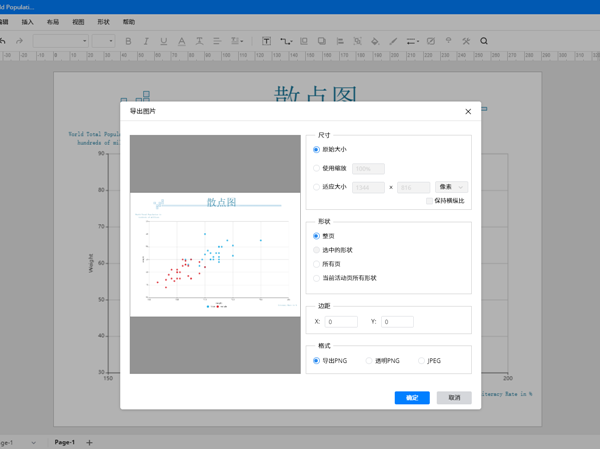Viewport: 600px width, 449px height.
Task: Click the fill color bucket icon
Action: click(x=375, y=42)
